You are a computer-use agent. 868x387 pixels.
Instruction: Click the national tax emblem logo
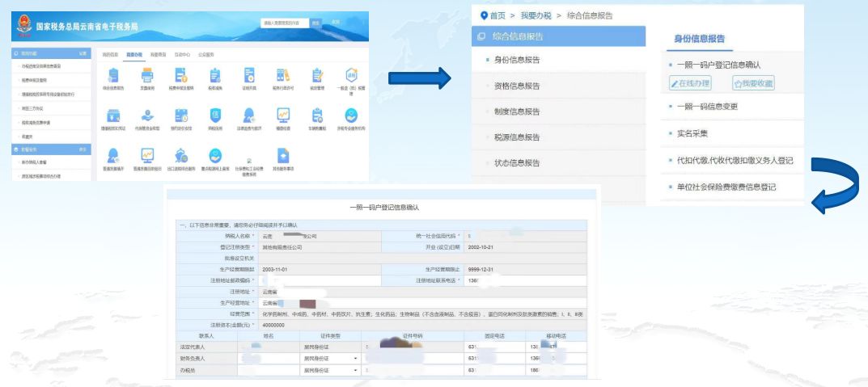tap(23, 25)
